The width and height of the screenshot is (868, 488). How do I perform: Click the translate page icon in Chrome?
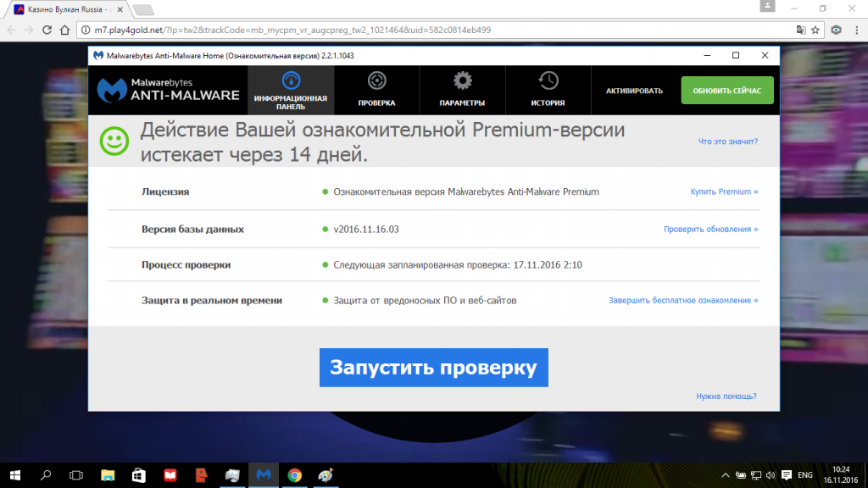[800, 30]
